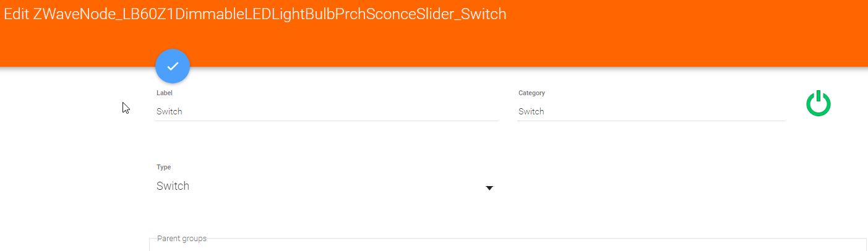Click the underline of the Category field
Screen dimensions: 868x251
(x=651, y=121)
